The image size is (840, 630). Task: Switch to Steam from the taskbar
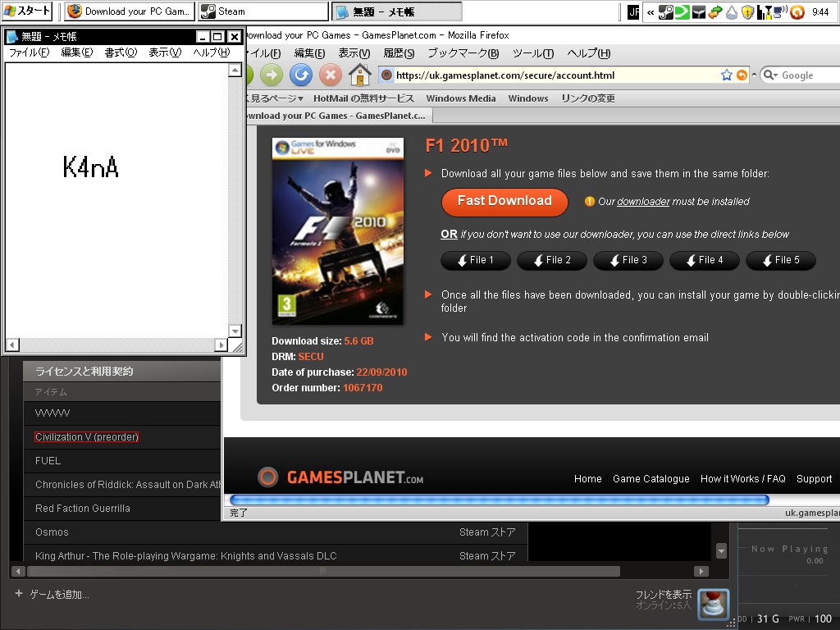263,11
